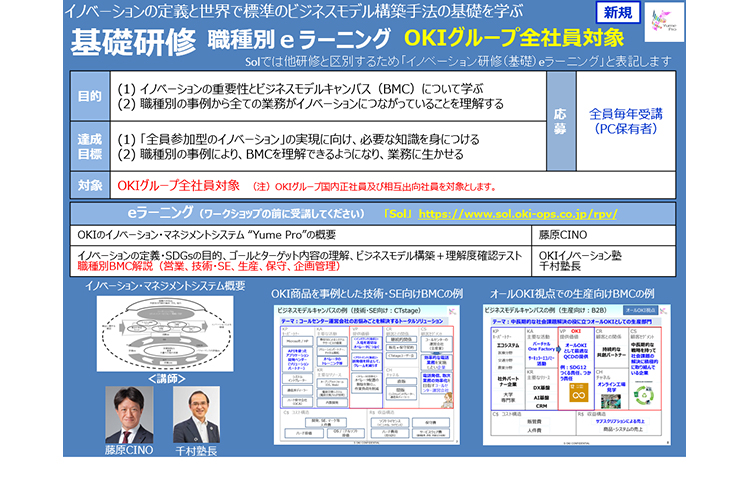Click the 藤原CINO name under photo
Screen dimensions: 750x500
pos(129,450)
